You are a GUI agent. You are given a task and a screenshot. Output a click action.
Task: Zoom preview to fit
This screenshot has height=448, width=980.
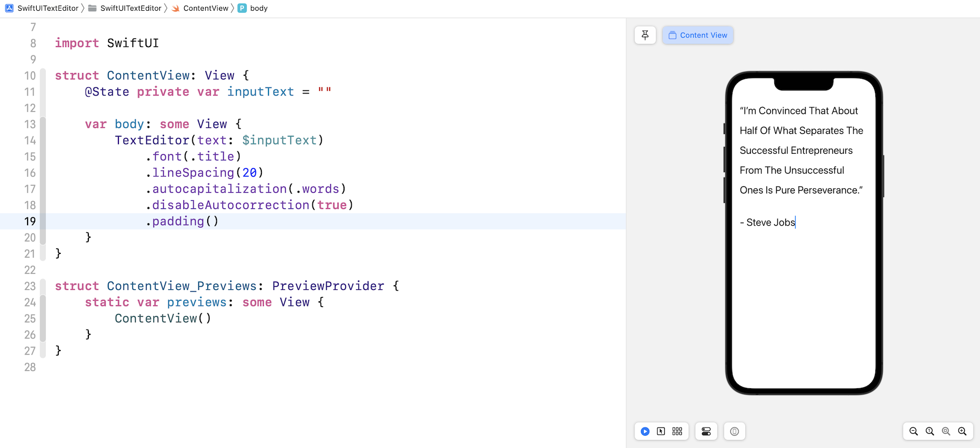(x=946, y=432)
